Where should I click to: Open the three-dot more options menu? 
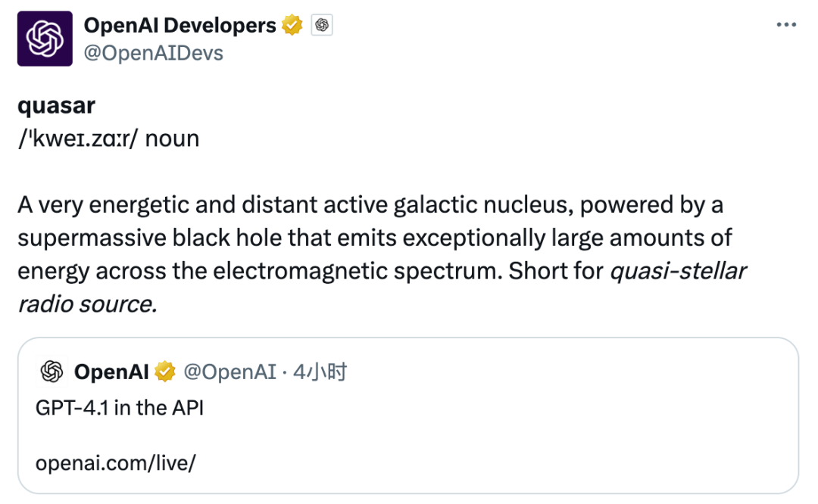785,24
